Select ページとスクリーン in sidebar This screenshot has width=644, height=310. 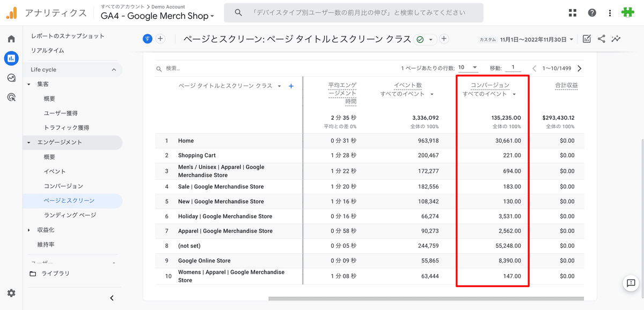(69, 201)
